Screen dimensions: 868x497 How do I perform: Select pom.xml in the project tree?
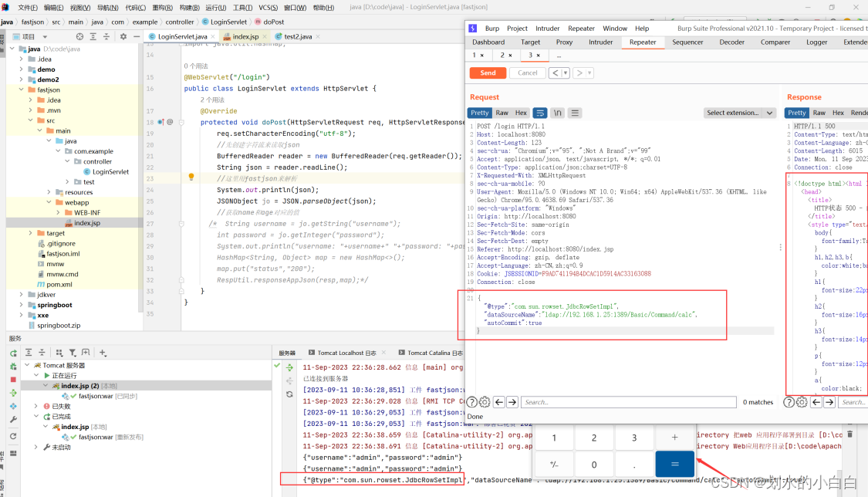59,285
